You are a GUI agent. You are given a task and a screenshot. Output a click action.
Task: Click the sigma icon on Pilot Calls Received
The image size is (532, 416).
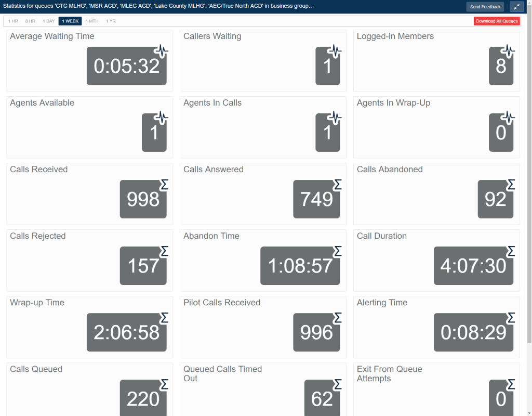[x=338, y=318]
